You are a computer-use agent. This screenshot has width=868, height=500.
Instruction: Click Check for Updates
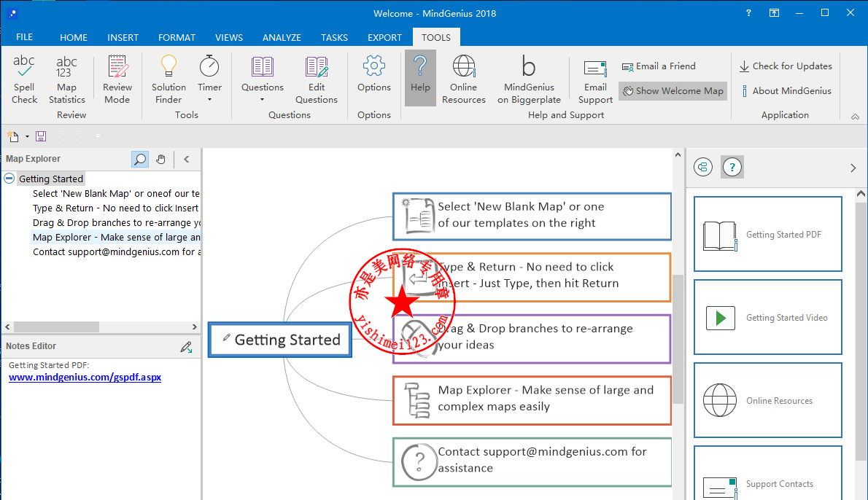point(786,66)
